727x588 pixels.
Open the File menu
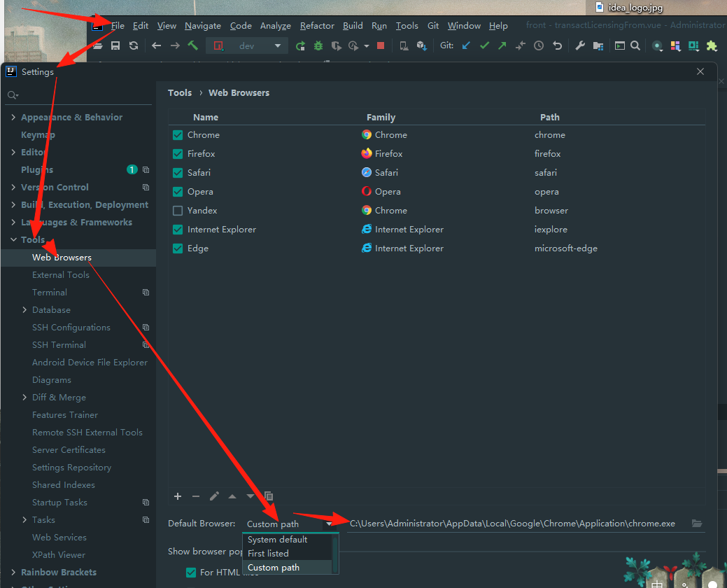[x=118, y=26]
